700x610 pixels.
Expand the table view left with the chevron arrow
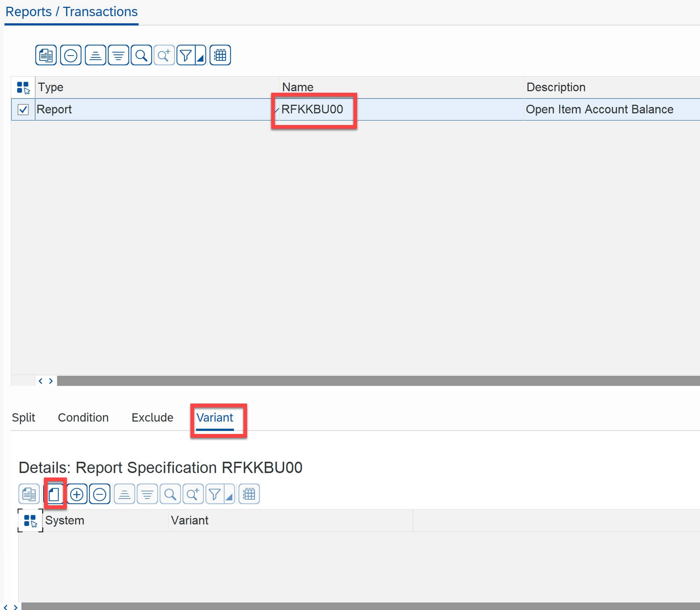tap(41, 381)
